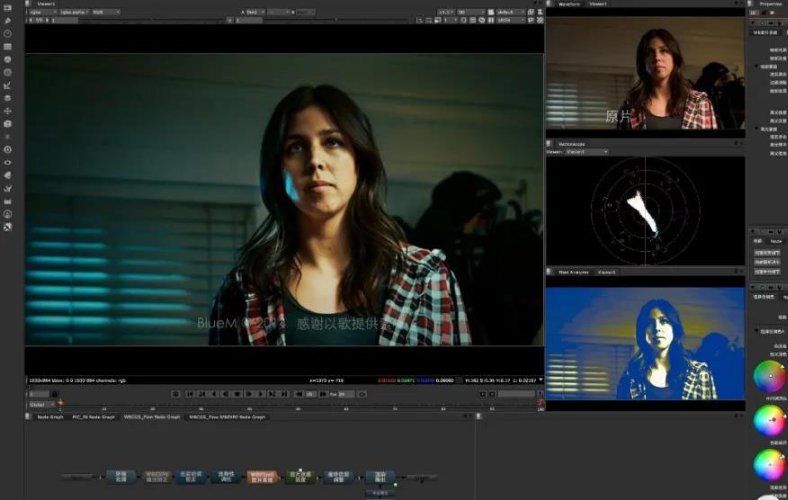The image size is (788, 500).
Task: Toggle the timeline lock icon beside frame field
Action: [55, 394]
